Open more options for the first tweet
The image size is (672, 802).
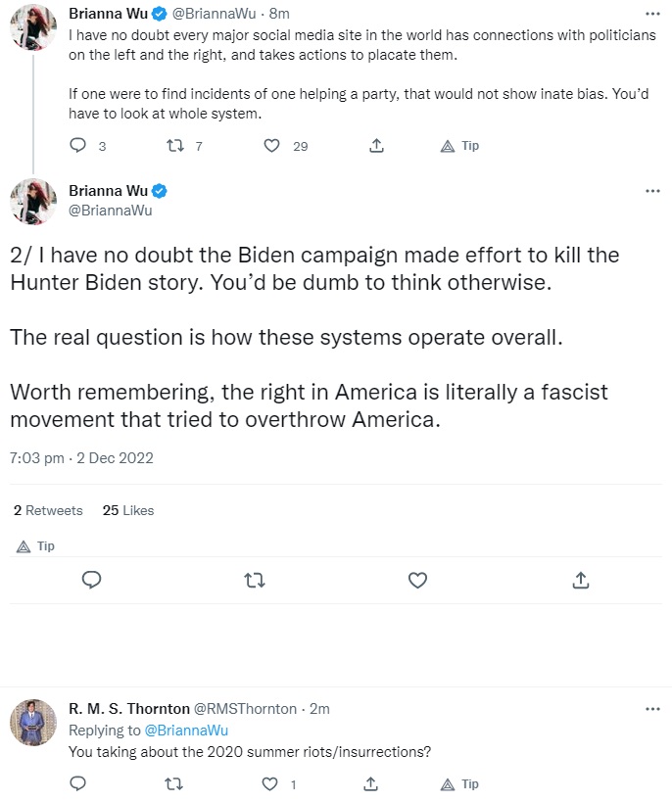point(652,14)
